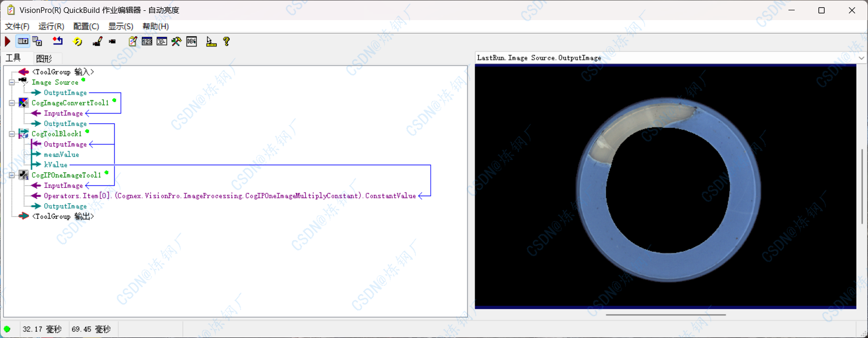Open the toolbox wrench-and-hammer icon

pyautogui.click(x=177, y=41)
